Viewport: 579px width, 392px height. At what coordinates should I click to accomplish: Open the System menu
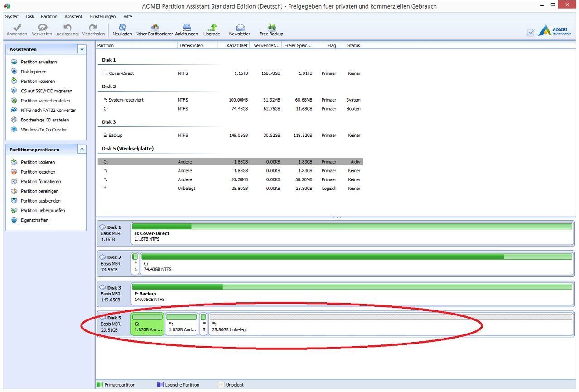[12, 16]
